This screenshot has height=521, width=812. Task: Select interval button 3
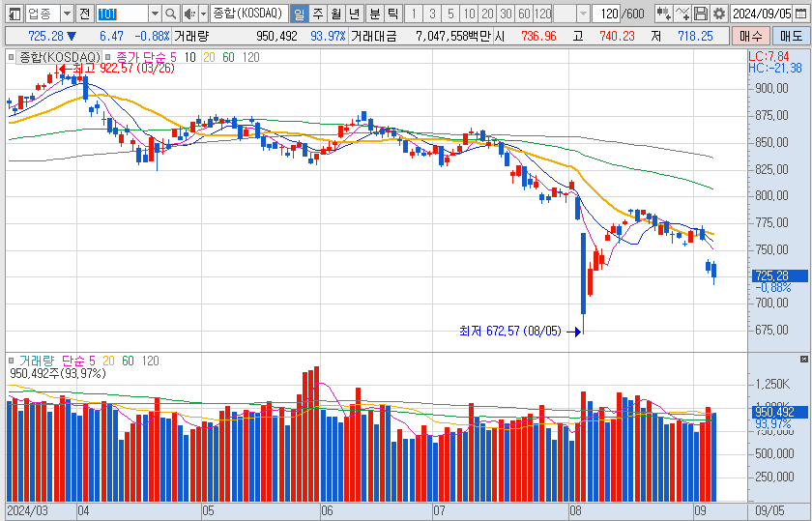pos(432,14)
